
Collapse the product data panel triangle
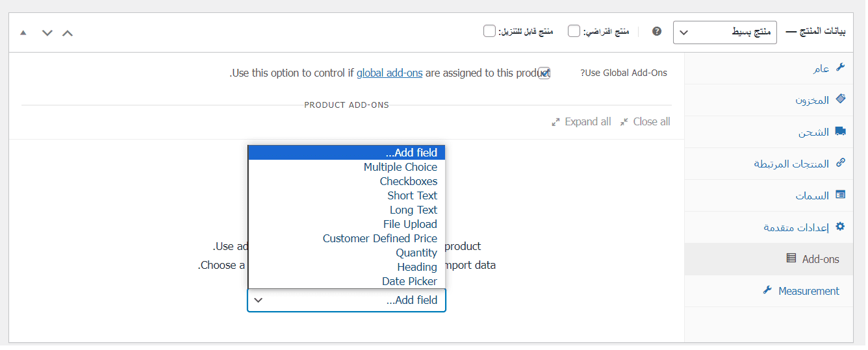coord(23,32)
